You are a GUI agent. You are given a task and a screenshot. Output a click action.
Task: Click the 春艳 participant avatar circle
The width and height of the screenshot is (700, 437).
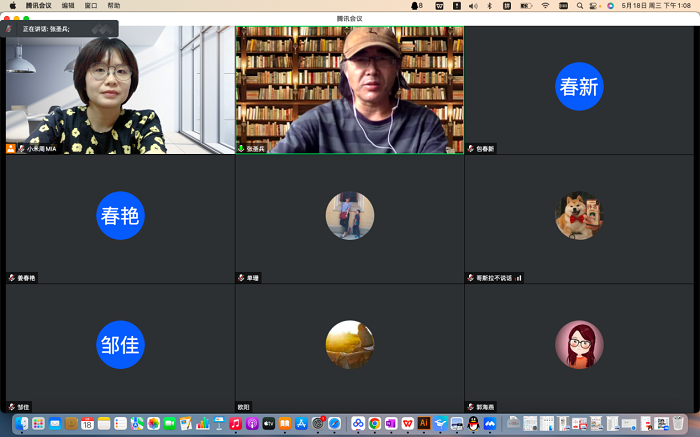pyautogui.click(x=120, y=215)
